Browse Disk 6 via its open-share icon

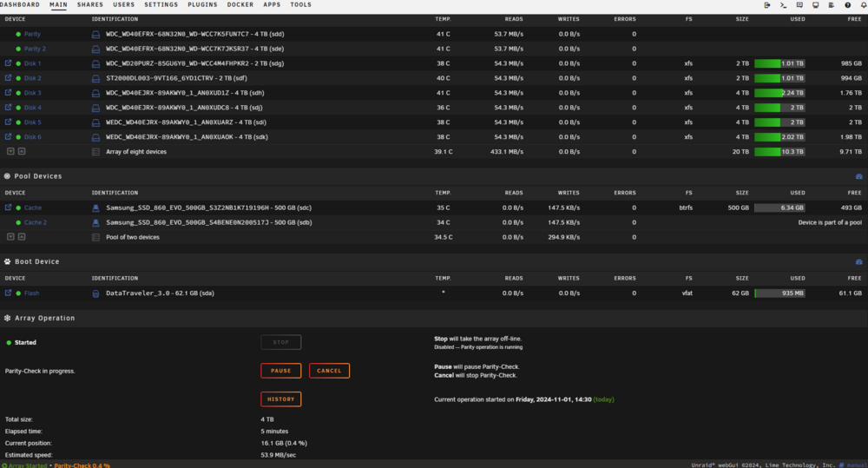tap(9, 137)
